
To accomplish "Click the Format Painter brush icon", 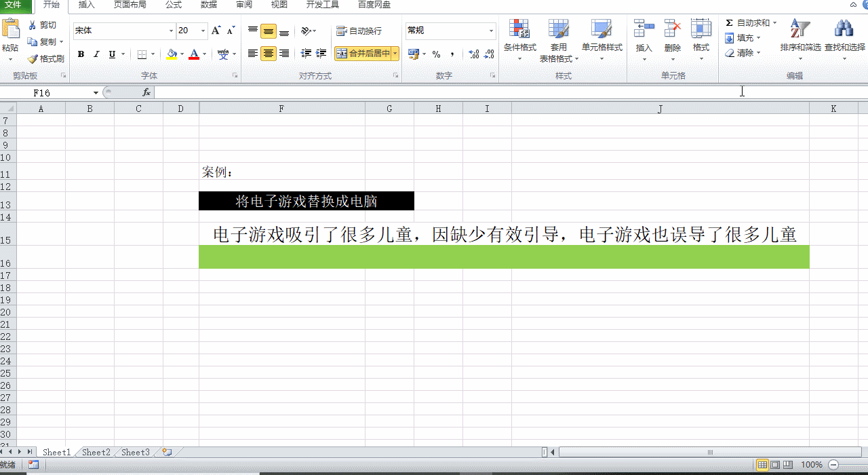I will tap(33, 59).
